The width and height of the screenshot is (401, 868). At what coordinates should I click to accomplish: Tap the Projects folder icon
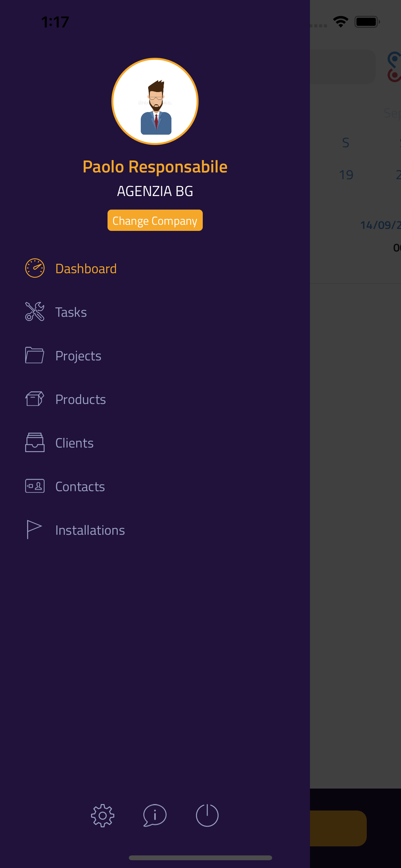35,355
